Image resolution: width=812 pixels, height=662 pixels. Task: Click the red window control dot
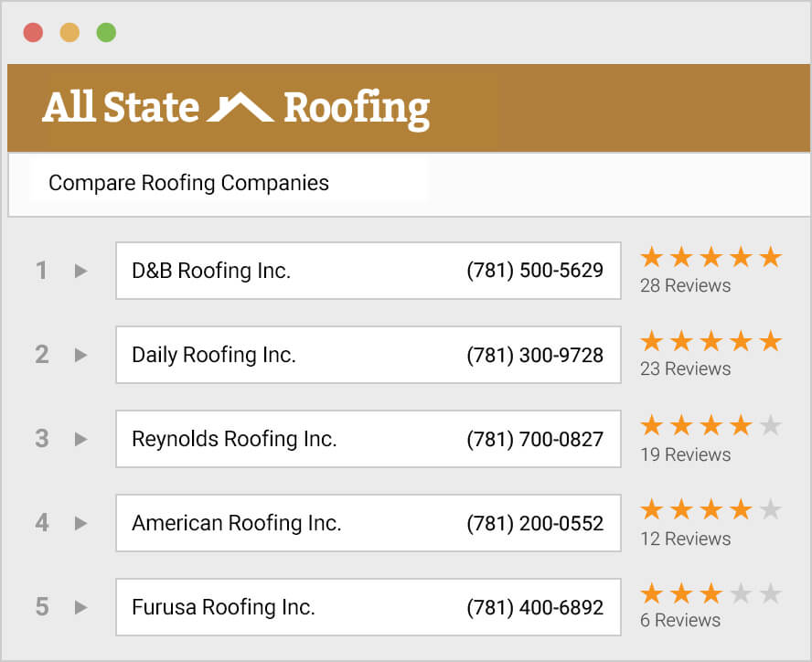tap(34, 31)
